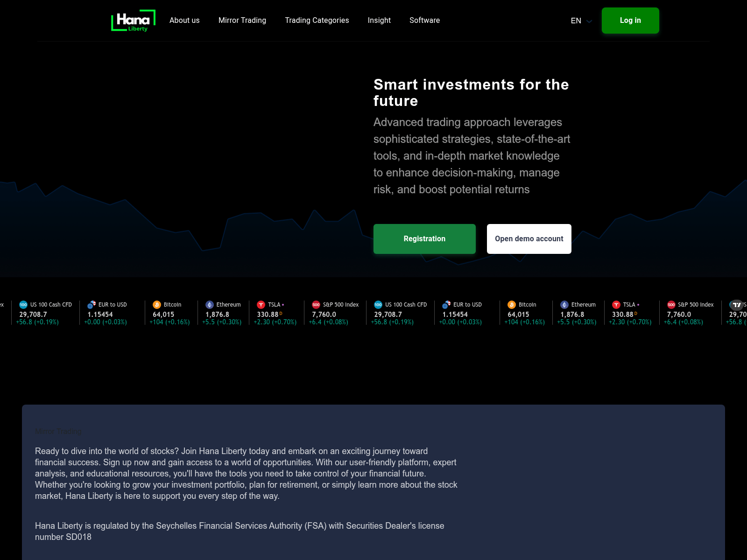Click the leftmost "7,760.0" S&P 500 value
Viewport: 747px width, 560px height.
324,315
